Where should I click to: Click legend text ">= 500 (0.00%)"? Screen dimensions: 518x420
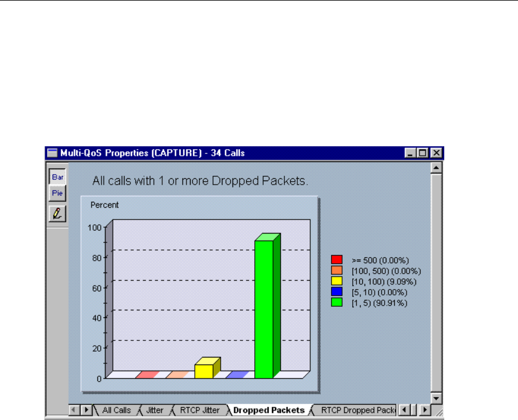pyautogui.click(x=381, y=261)
